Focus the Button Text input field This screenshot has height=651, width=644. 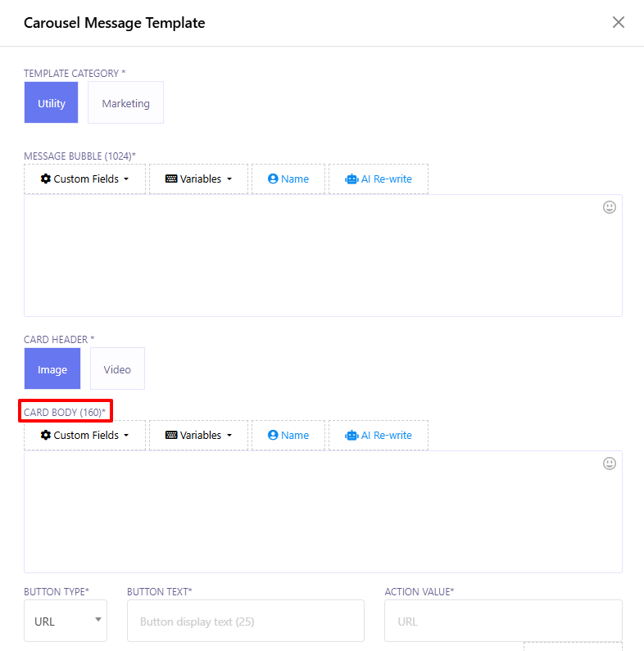(245, 621)
